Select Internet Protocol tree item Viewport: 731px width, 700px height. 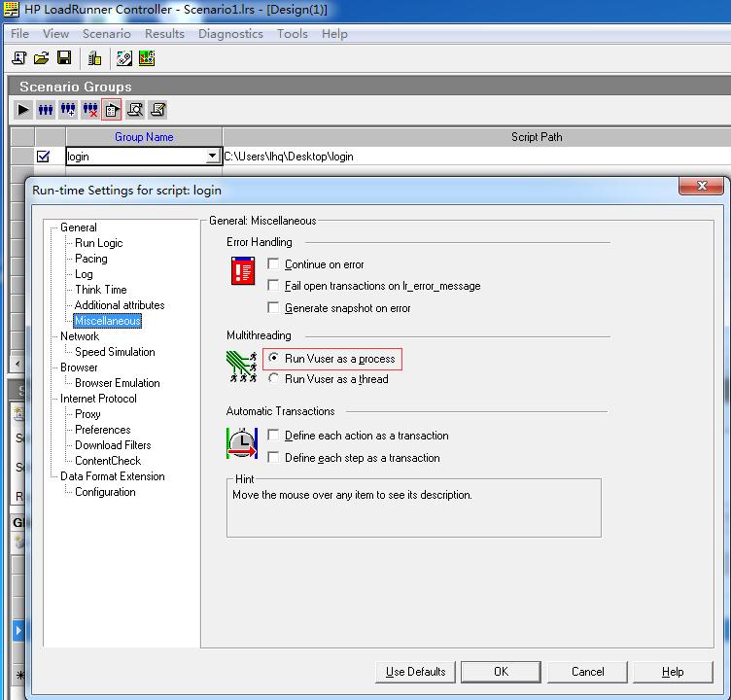[98, 399]
